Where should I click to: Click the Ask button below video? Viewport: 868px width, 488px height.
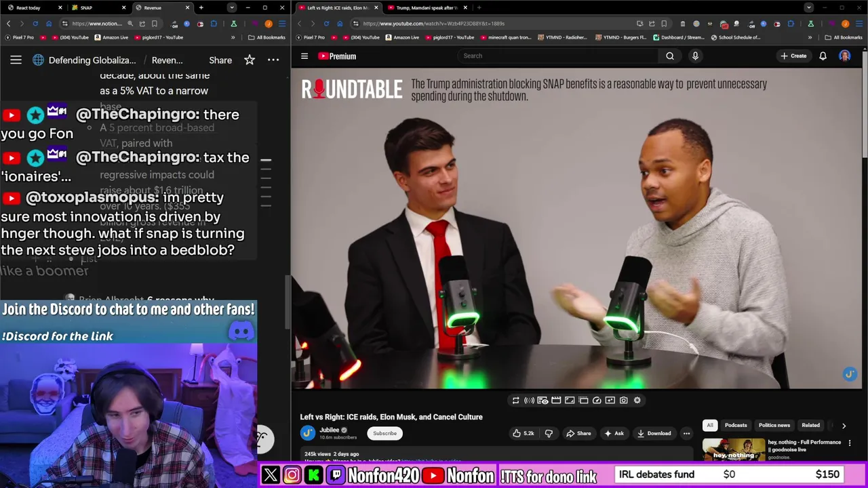[x=614, y=433]
